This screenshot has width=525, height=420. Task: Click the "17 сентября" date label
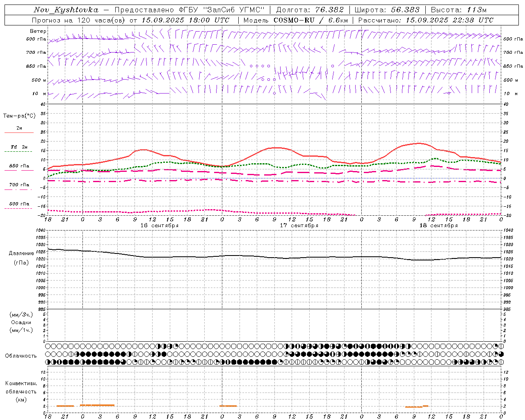coord(299,226)
